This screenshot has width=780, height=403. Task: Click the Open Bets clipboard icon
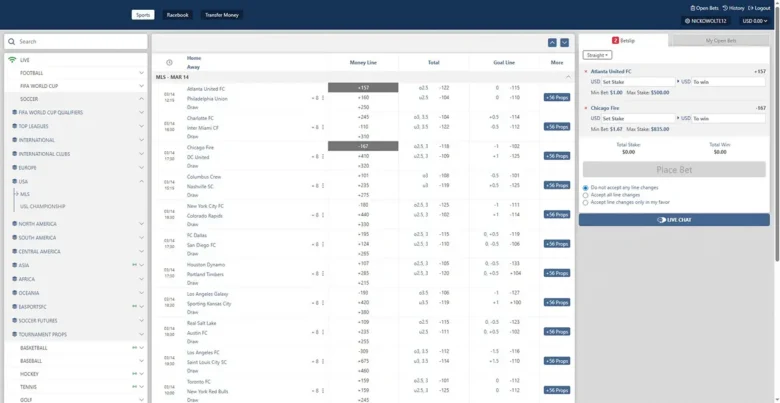(x=692, y=8)
